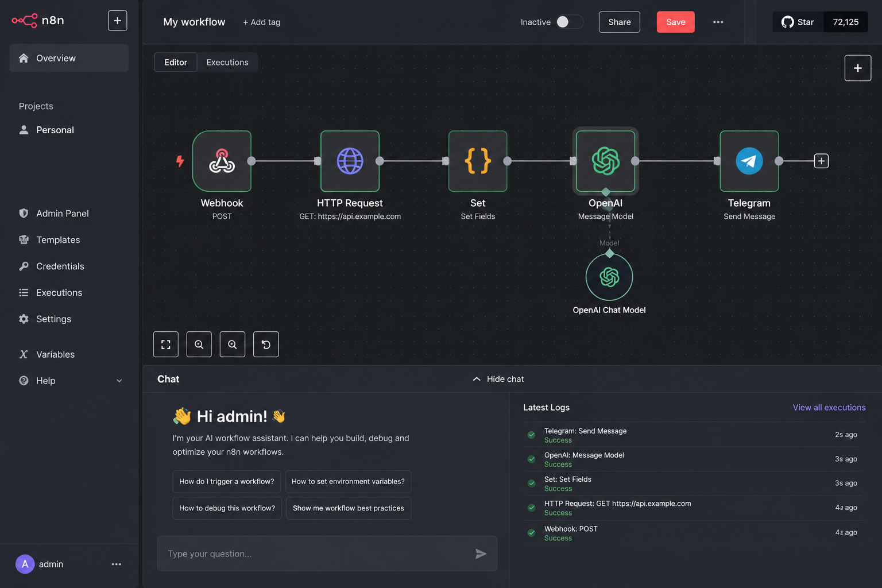
Task: Select the Set node
Action: (x=478, y=161)
